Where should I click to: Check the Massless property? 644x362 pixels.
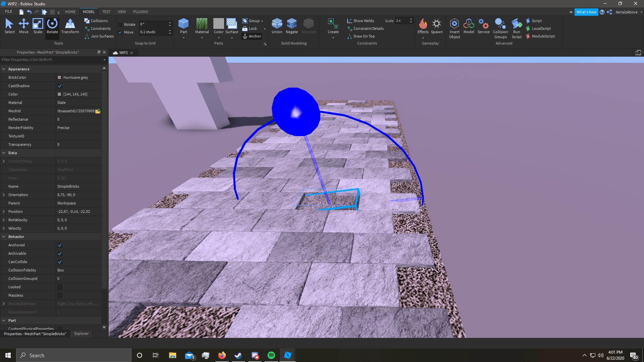(60, 295)
